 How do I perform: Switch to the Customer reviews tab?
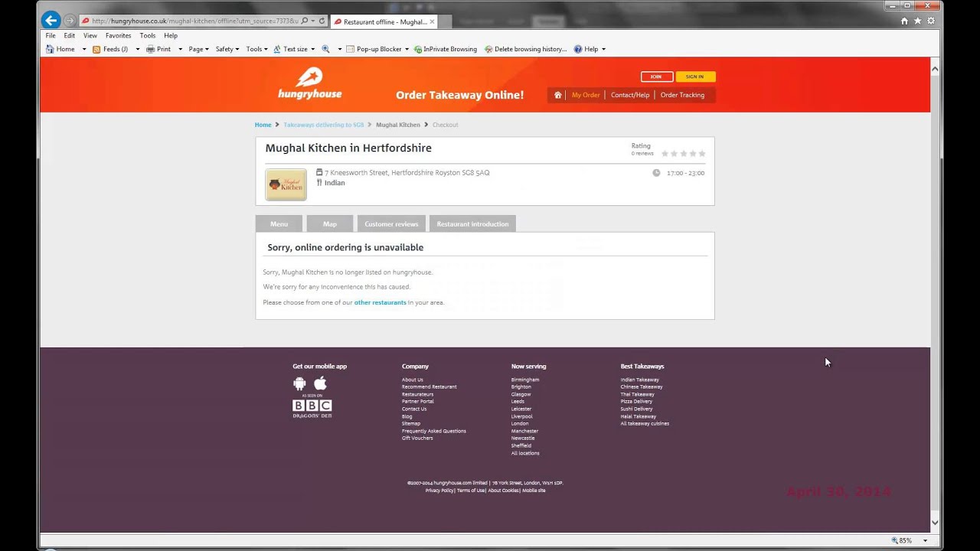[x=391, y=223]
